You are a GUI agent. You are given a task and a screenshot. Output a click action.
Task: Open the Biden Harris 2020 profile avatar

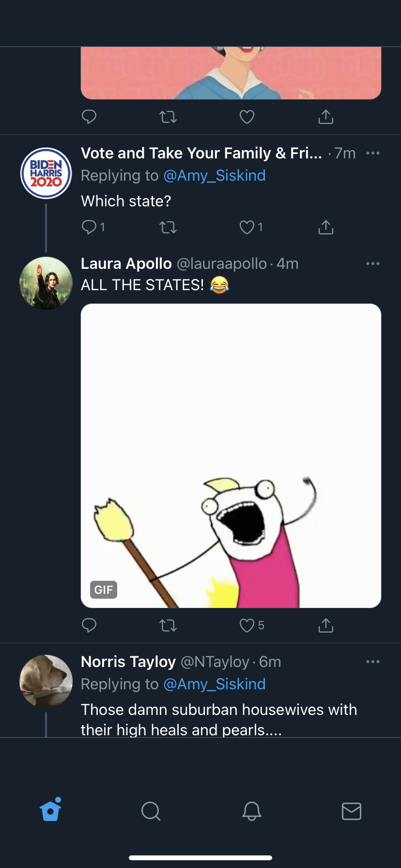[46, 173]
